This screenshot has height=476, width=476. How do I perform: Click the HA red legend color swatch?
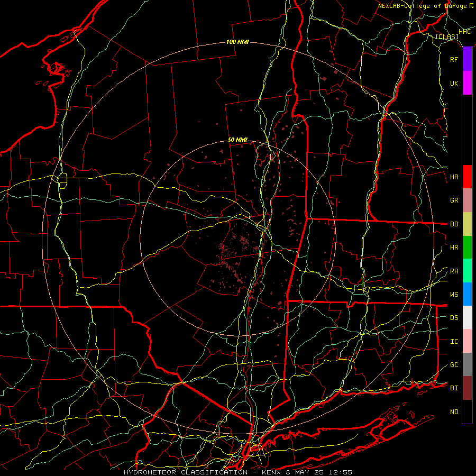coord(467,177)
